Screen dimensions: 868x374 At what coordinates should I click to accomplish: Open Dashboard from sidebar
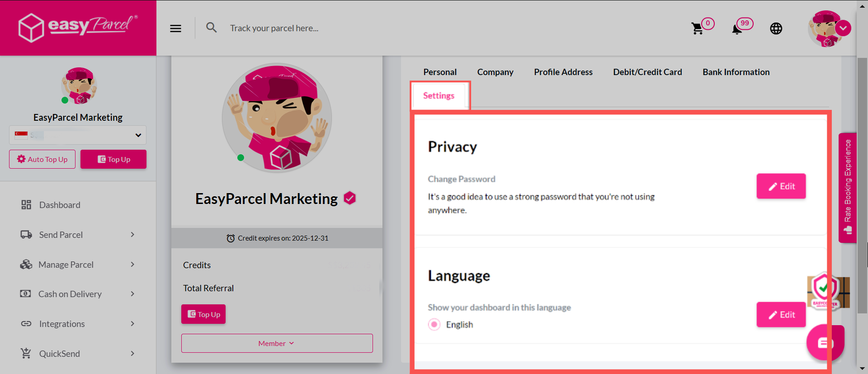coord(59,205)
